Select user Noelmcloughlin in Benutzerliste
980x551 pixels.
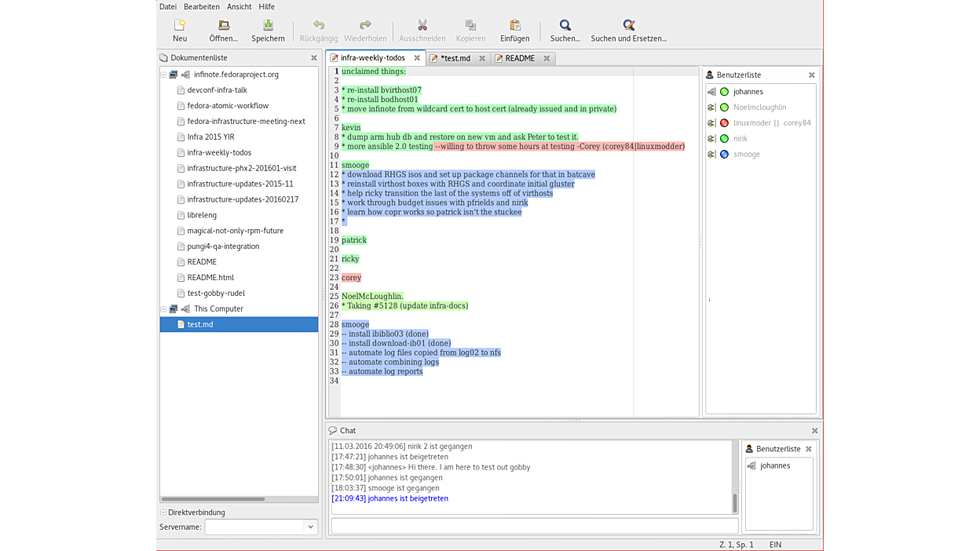point(759,108)
